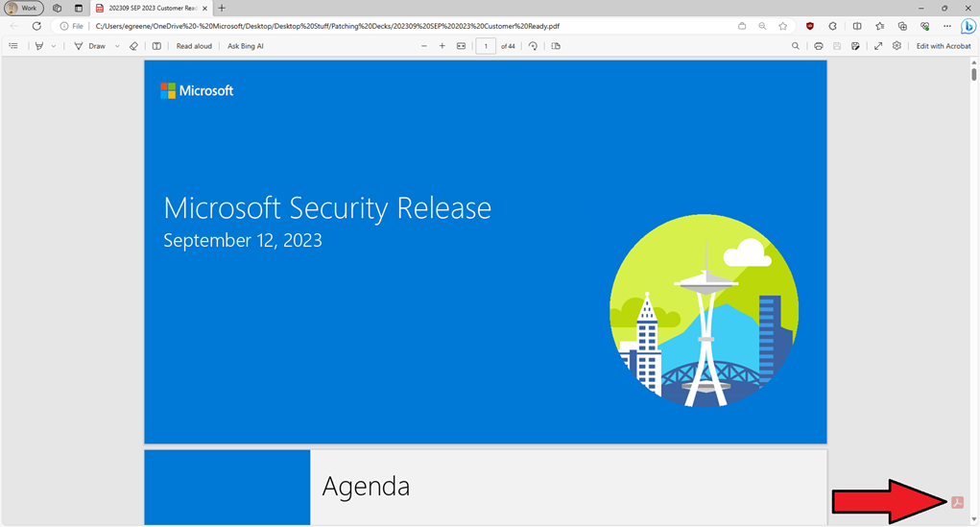This screenshot has height=527, width=980.
Task: Rotate the PDF page
Action: point(533,46)
